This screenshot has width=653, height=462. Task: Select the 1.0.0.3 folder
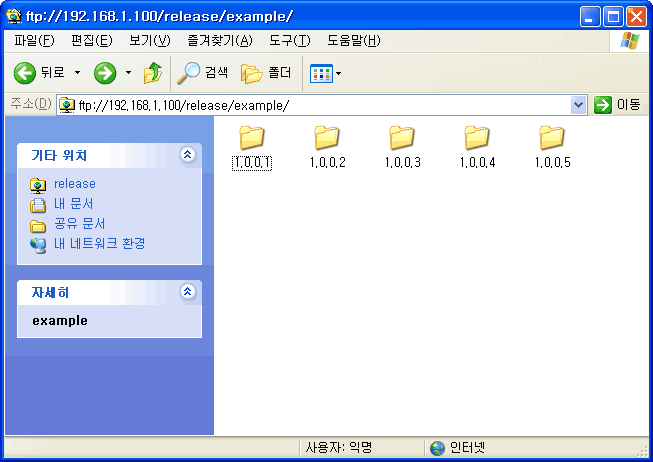402,147
